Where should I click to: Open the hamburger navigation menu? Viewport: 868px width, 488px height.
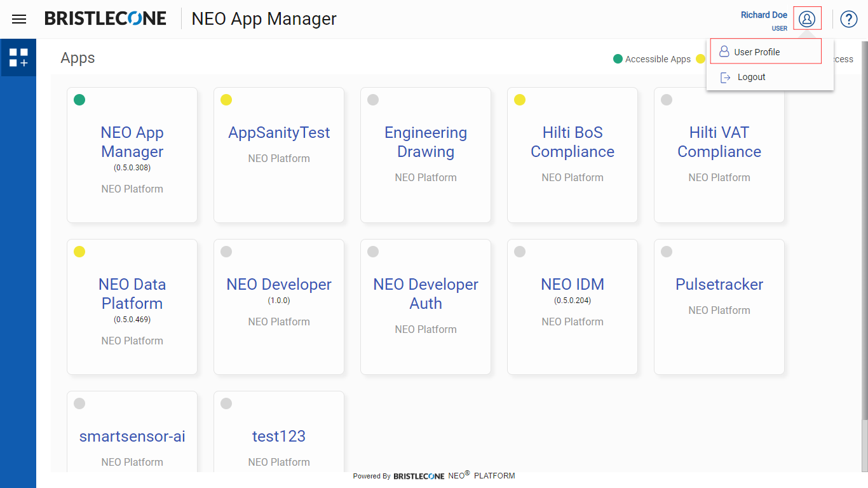tap(19, 19)
